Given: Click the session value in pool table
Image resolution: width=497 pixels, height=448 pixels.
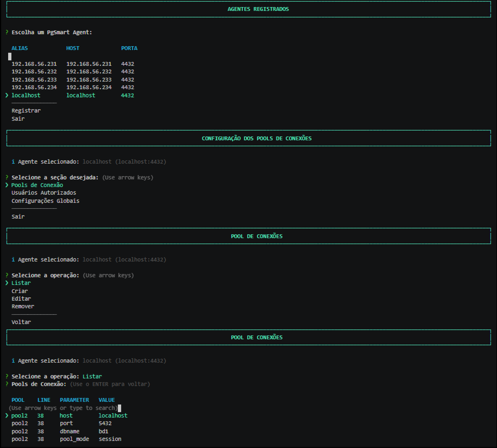Looking at the screenshot, I should 110,439.
